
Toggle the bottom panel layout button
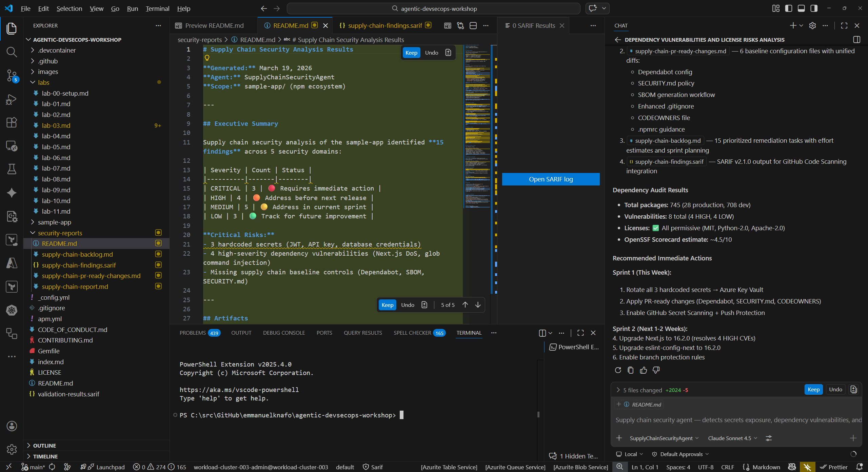click(x=801, y=8)
